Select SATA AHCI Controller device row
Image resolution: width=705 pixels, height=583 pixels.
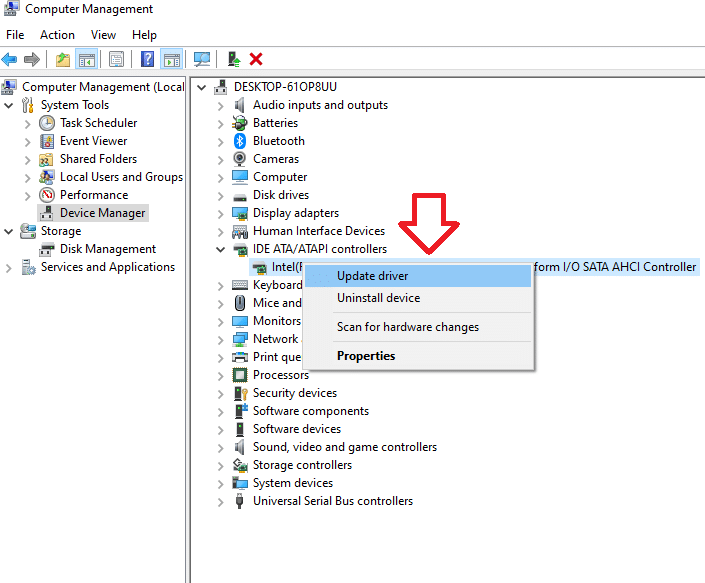click(474, 267)
